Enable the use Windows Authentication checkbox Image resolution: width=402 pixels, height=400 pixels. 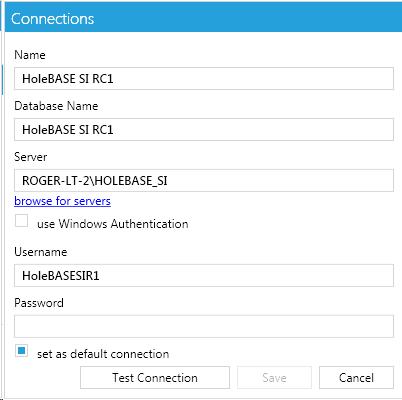point(21,221)
